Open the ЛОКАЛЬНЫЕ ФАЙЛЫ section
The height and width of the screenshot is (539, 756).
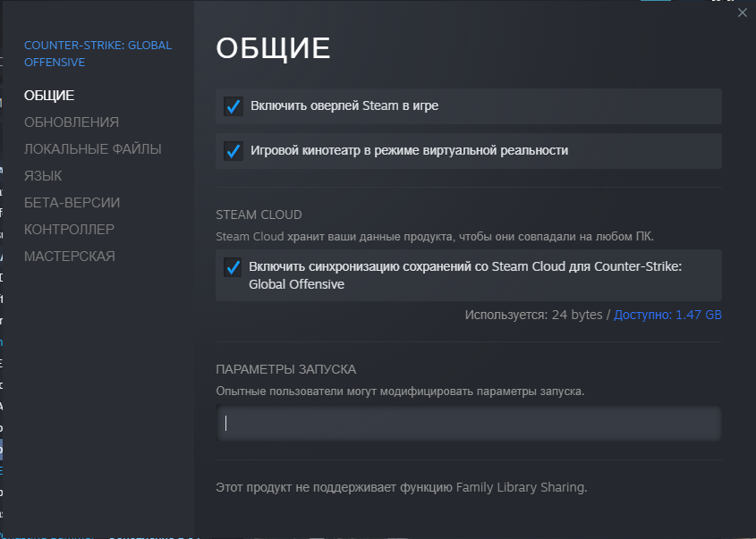(92, 149)
